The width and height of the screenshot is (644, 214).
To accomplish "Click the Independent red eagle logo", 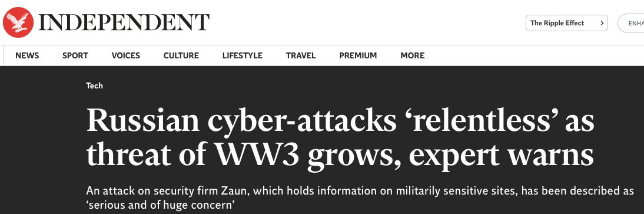I will point(18,22).
